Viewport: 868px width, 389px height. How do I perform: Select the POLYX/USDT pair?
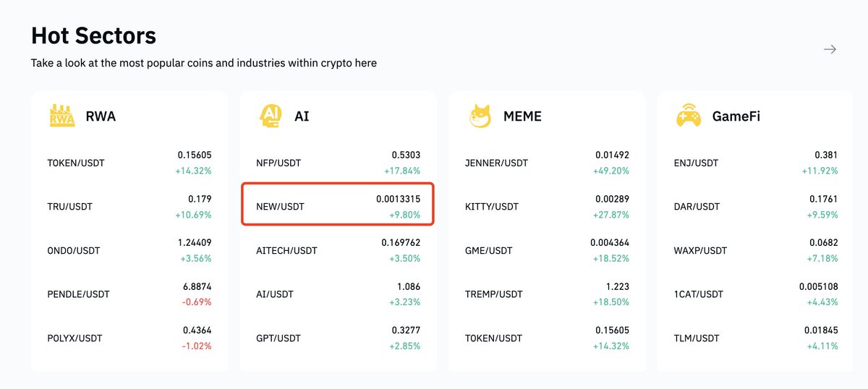[129, 338]
